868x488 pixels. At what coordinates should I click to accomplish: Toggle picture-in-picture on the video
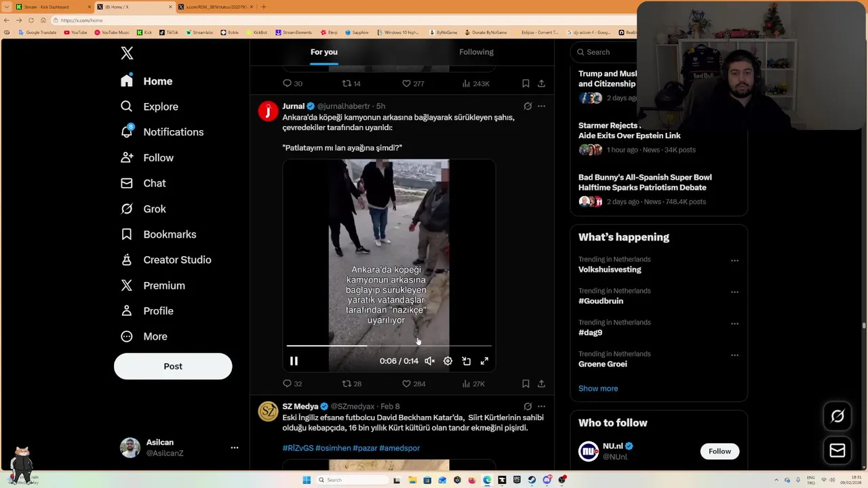click(x=466, y=361)
